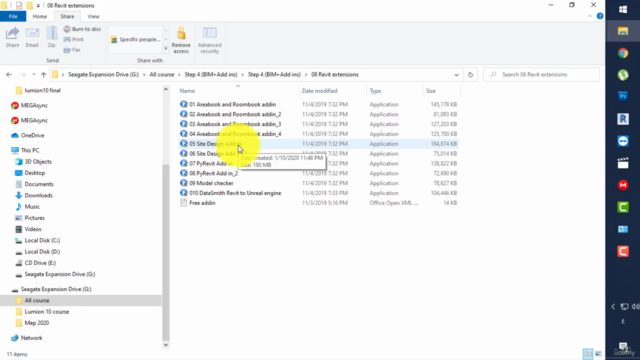Open Advanced security settings
640x360 pixels.
click(x=209, y=40)
